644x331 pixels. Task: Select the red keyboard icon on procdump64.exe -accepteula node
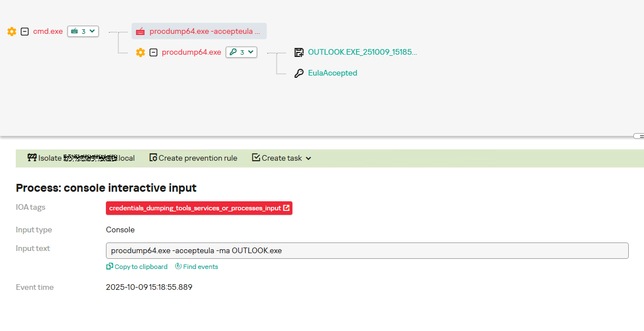click(x=140, y=31)
